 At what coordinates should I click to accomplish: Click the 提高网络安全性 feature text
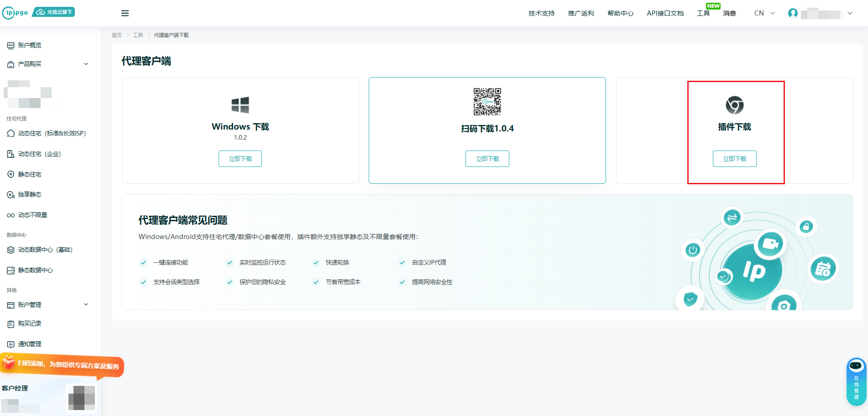[x=432, y=282]
